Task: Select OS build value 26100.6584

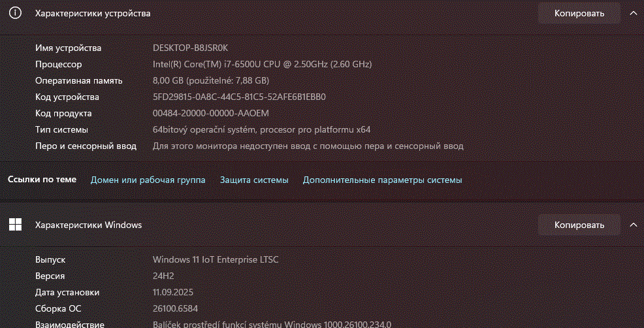Action: click(x=176, y=308)
